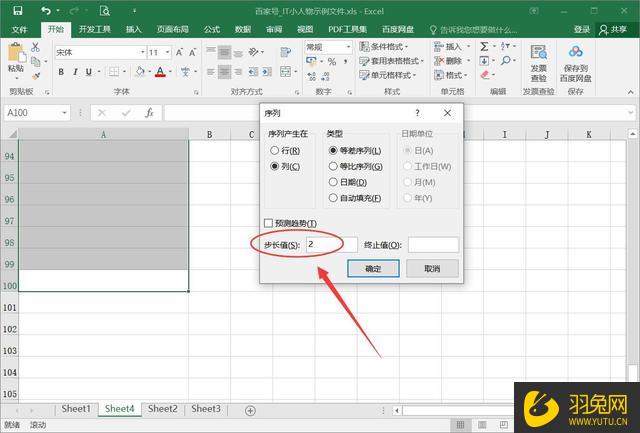The height and width of the screenshot is (433, 640).
Task: Click the 共享 Share button
Action: pos(613,29)
